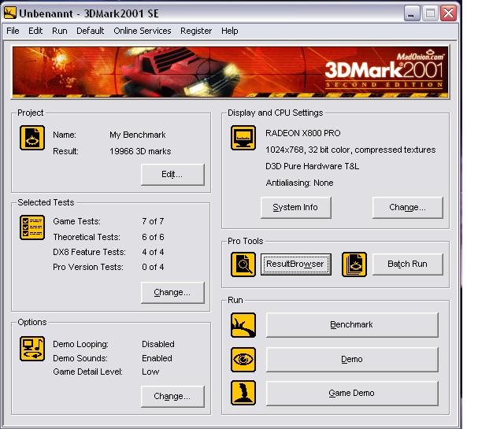Click the Selected Tests checklist icon
This screenshot has height=429, width=504.
coord(31,227)
